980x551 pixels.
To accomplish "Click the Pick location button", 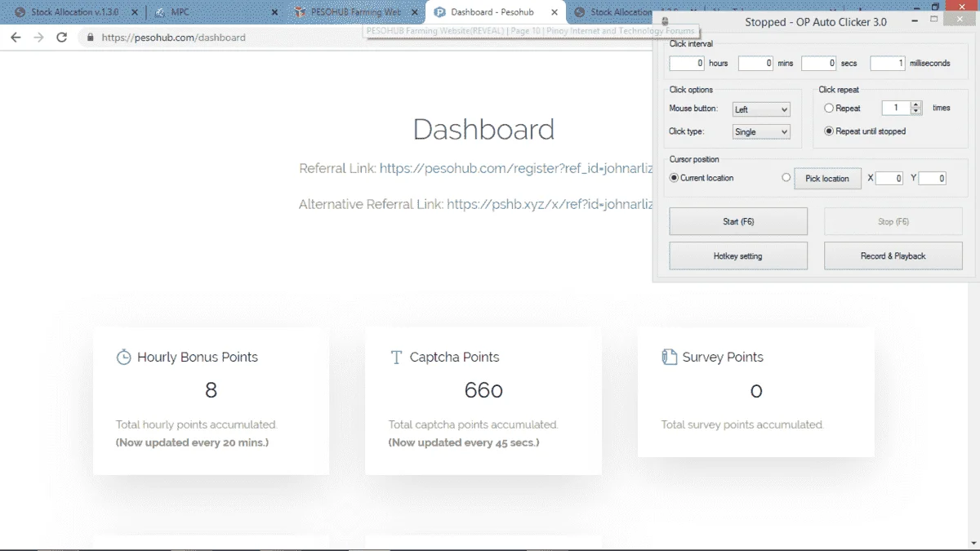I will pos(827,178).
